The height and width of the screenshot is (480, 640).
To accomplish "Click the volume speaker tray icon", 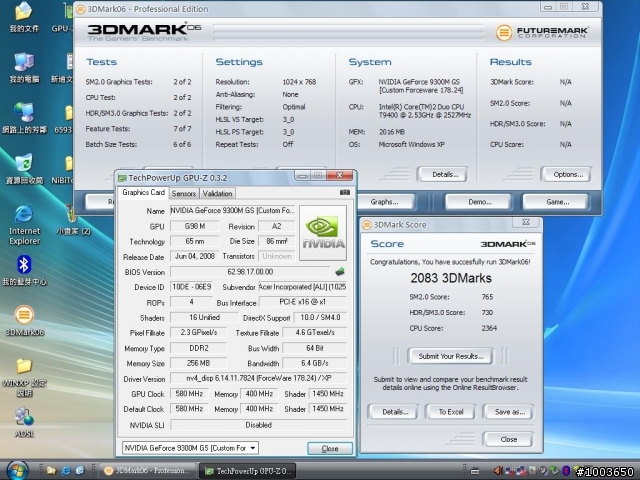I will point(498,471).
